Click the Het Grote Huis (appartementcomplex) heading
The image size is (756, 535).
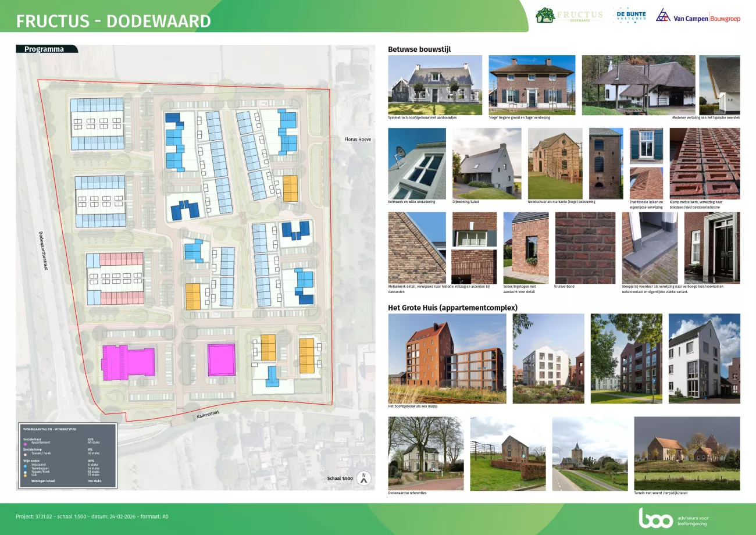(452, 308)
